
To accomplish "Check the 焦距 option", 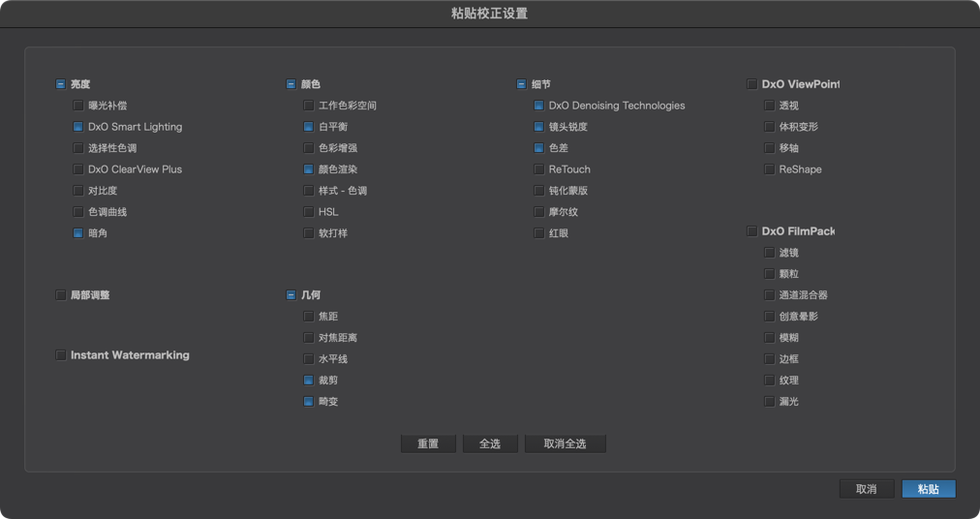I will click(x=309, y=317).
